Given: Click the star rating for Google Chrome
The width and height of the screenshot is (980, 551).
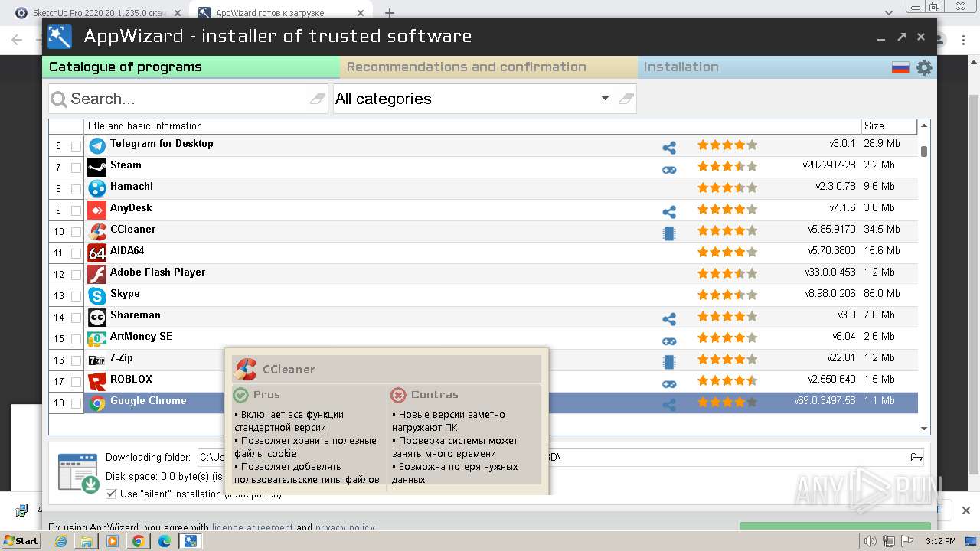Looking at the screenshot, I should pyautogui.click(x=727, y=402).
